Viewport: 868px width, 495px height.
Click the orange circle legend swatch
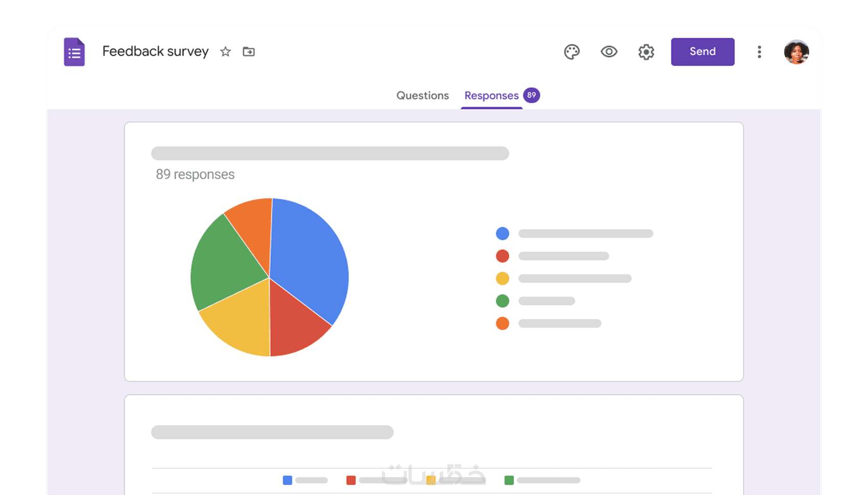pyautogui.click(x=502, y=324)
